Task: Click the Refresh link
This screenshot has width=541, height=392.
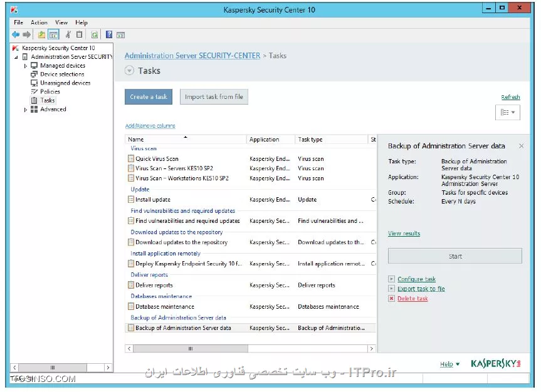Action: point(510,97)
